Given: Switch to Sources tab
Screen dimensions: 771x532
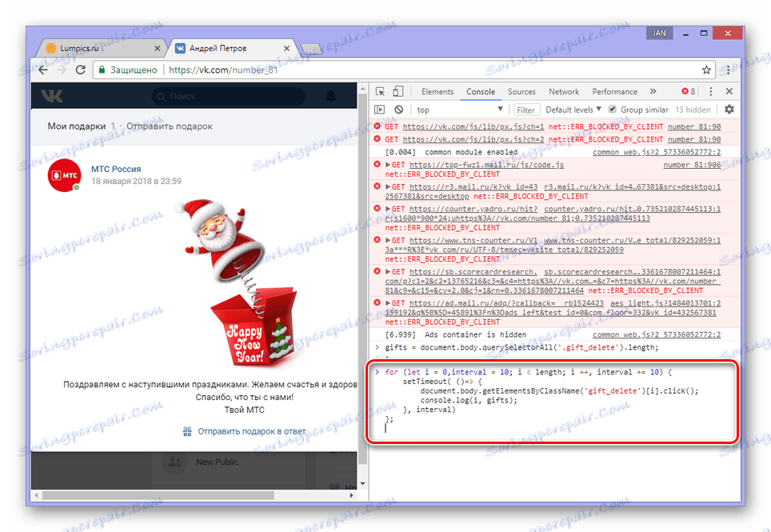Looking at the screenshot, I should [521, 91].
